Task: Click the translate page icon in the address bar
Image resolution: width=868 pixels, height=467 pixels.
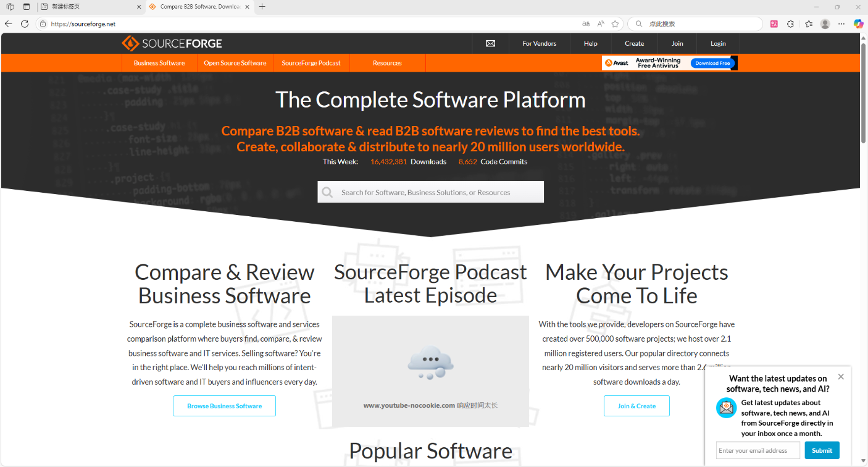Action: coord(586,23)
